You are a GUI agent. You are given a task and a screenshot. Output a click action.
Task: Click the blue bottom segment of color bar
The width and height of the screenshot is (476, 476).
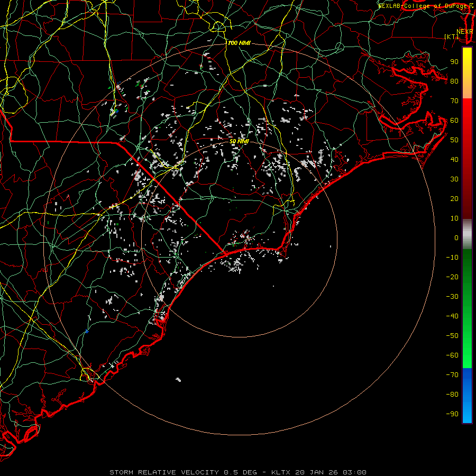[467, 396]
